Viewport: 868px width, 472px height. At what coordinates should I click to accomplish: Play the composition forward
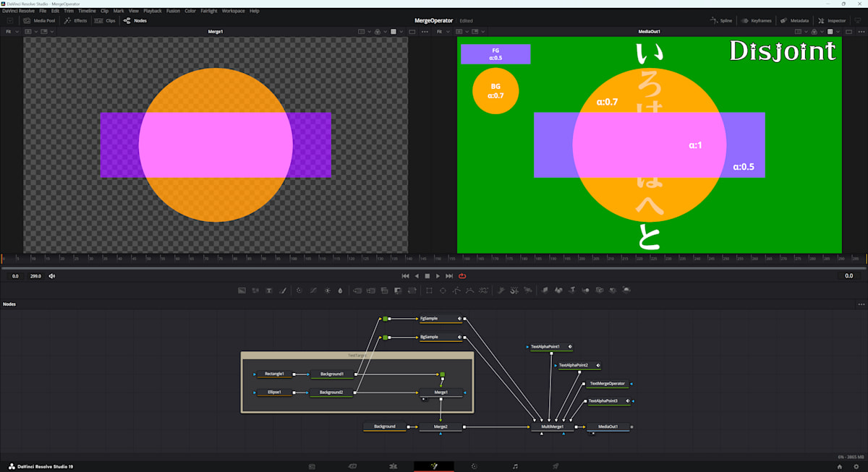438,275
